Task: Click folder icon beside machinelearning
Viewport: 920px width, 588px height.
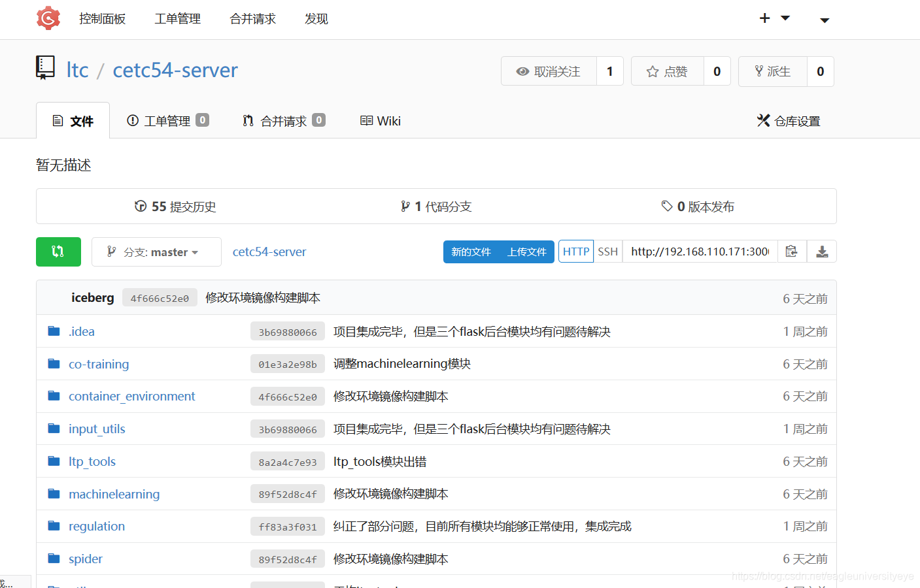Action: [x=54, y=493]
